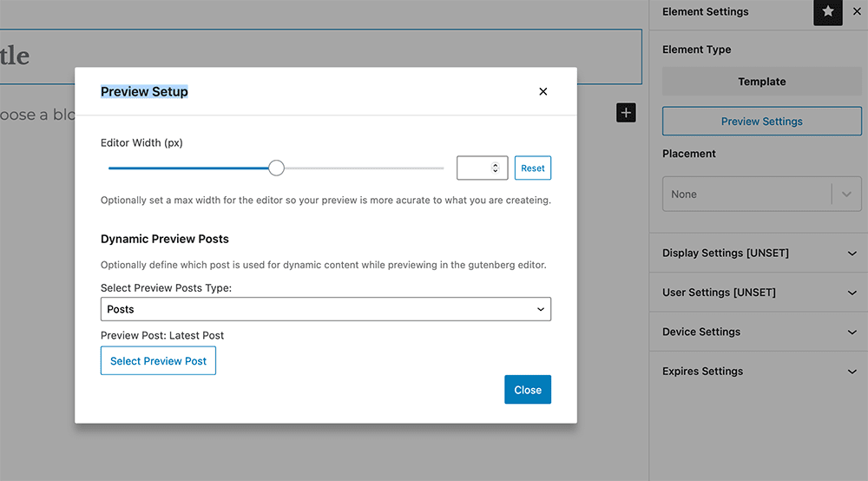This screenshot has width=868, height=481.
Task: Close the Element Settings sidebar panel
Action: pyautogui.click(x=858, y=12)
